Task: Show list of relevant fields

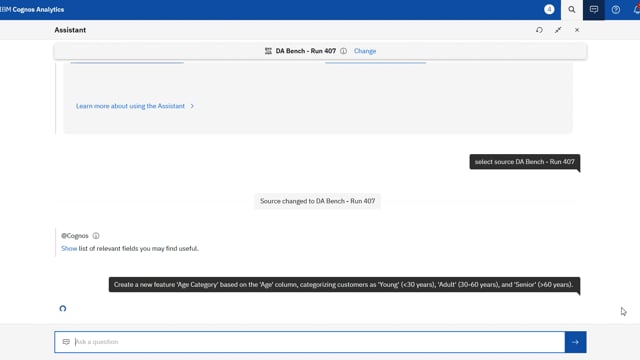Action: pyautogui.click(x=69, y=248)
